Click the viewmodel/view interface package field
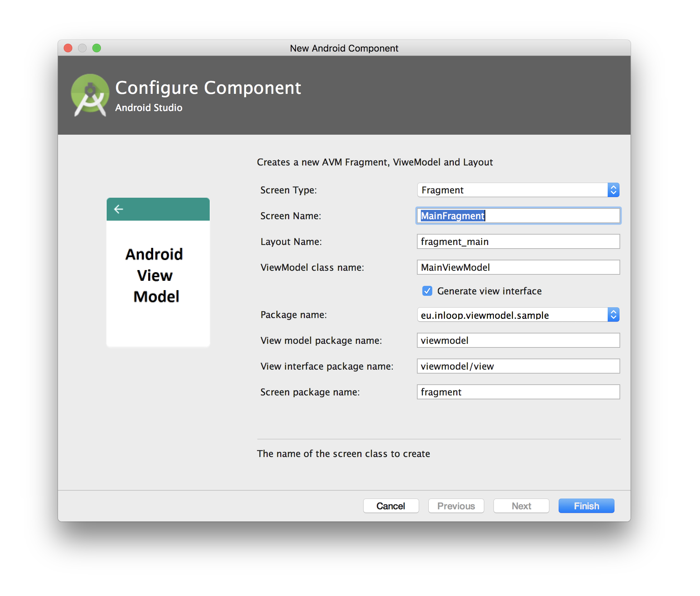The width and height of the screenshot is (700, 596). 518,366
